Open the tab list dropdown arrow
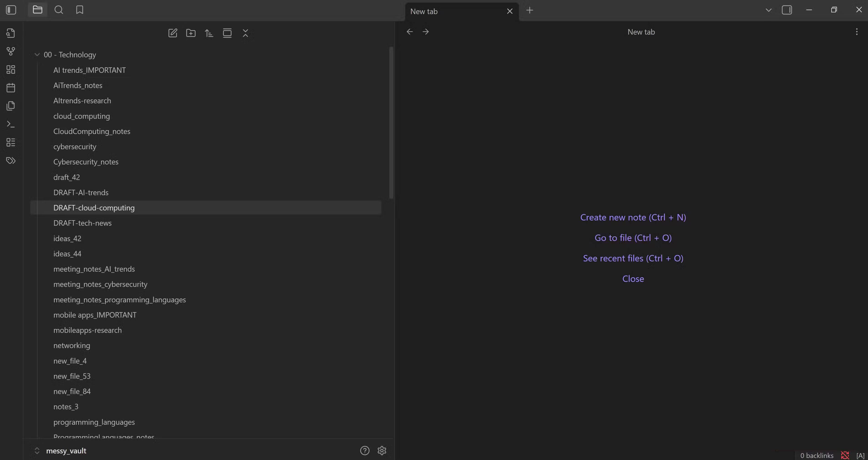The height and width of the screenshot is (460, 868). point(769,10)
